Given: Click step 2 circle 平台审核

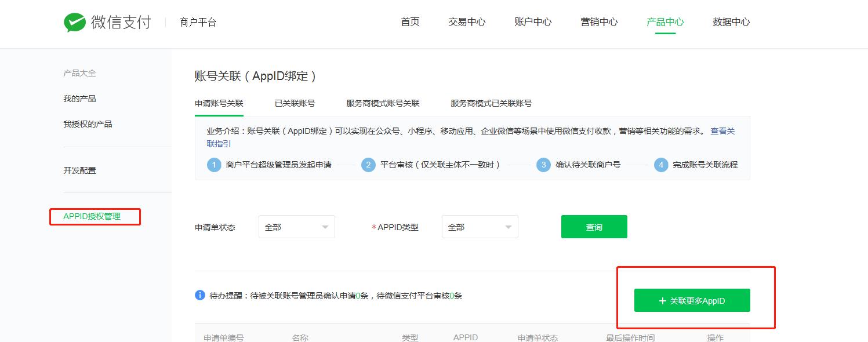Looking at the screenshot, I should tap(368, 165).
